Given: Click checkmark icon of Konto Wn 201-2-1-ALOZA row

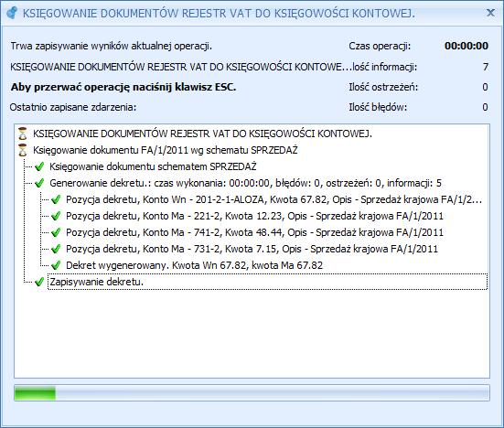Looking at the screenshot, I should pos(56,199).
